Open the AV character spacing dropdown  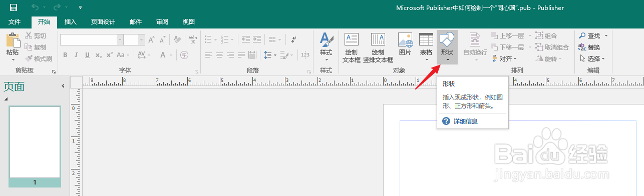coord(143,55)
